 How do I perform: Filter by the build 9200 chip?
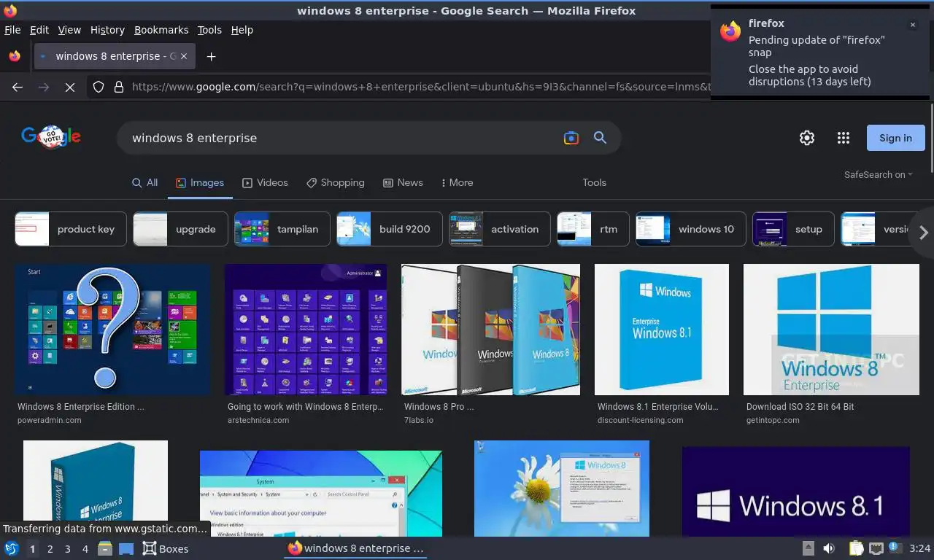click(389, 229)
